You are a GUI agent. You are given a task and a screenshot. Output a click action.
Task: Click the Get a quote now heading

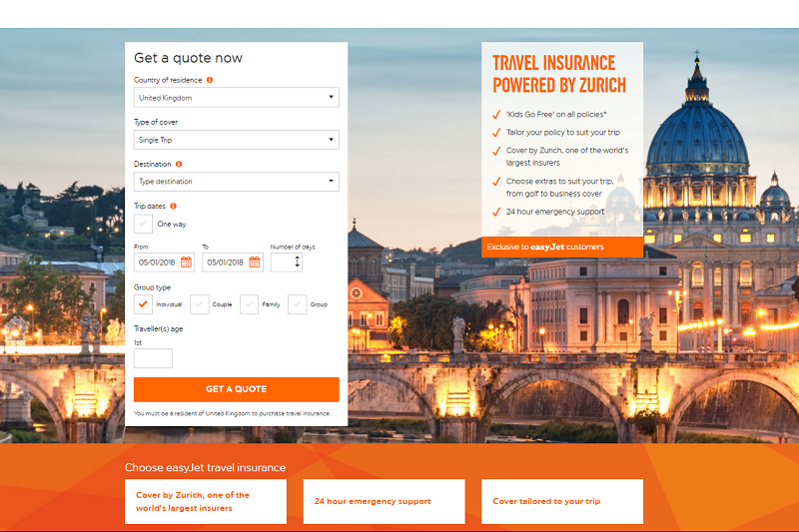pos(188,58)
